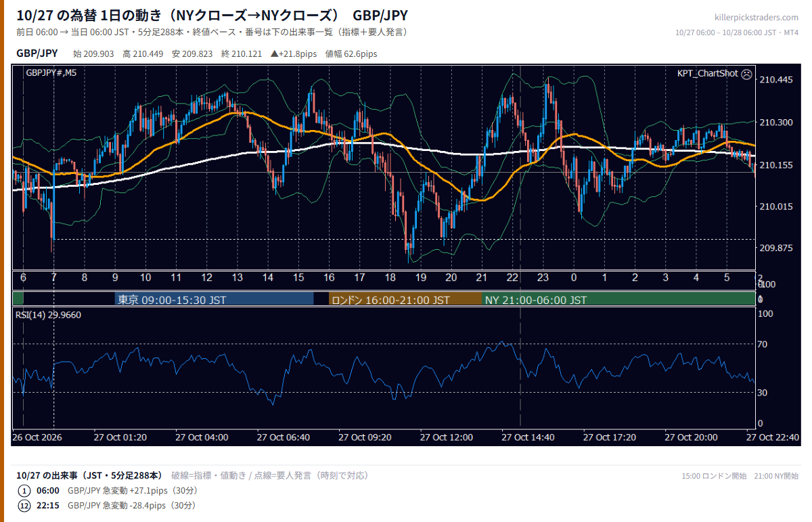Click the 27 Oct 17:20 time label
812x522 pixels.
coord(609,437)
